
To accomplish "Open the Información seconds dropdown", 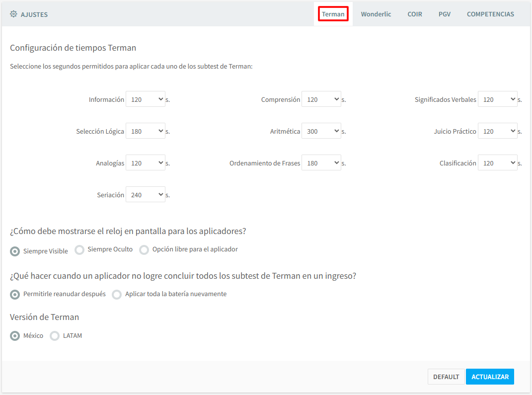I will (x=145, y=99).
